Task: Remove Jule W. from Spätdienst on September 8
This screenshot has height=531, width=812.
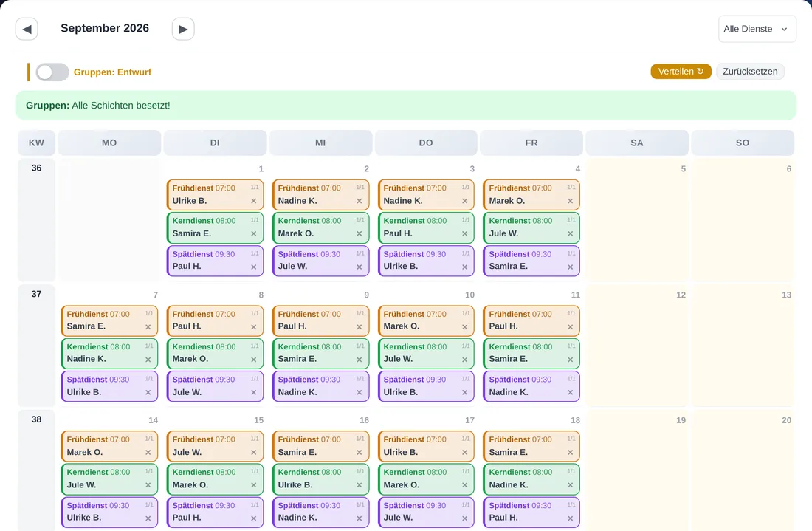Action: pyautogui.click(x=254, y=393)
